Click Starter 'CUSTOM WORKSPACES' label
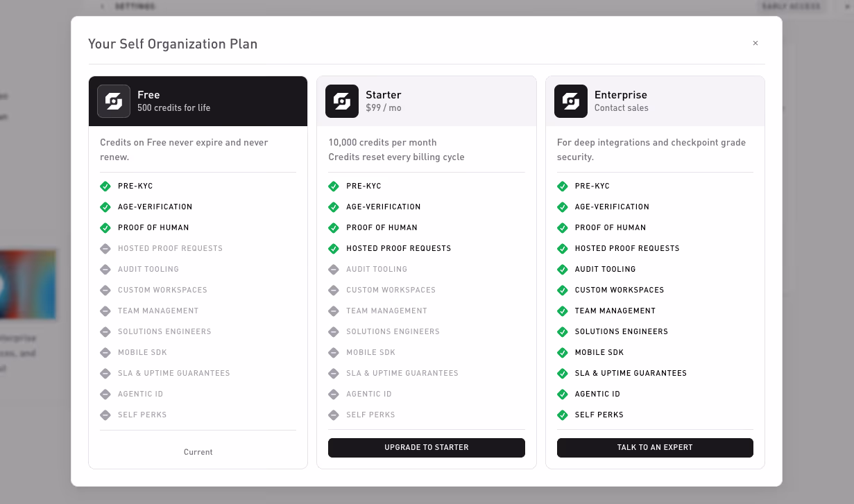This screenshot has width=854, height=504. pos(391,290)
